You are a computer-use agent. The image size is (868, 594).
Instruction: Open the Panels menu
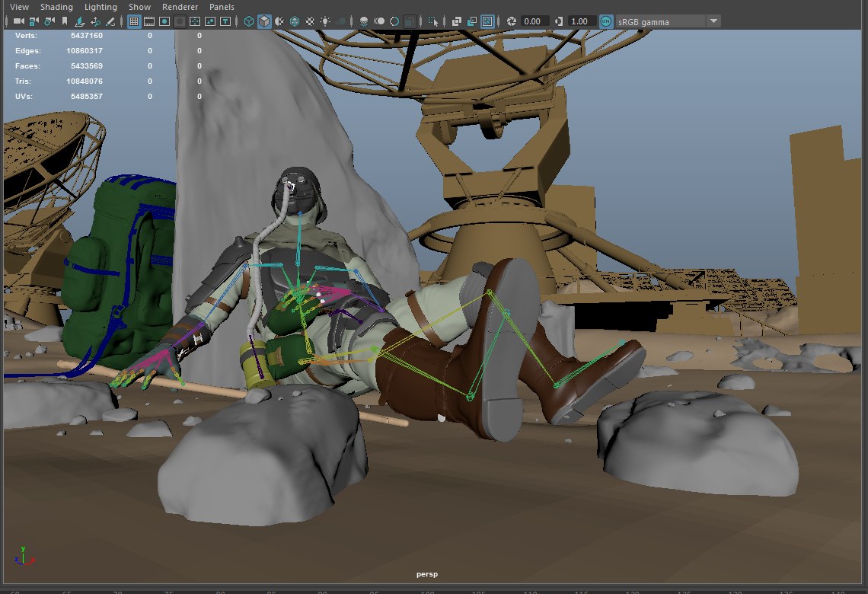point(222,7)
